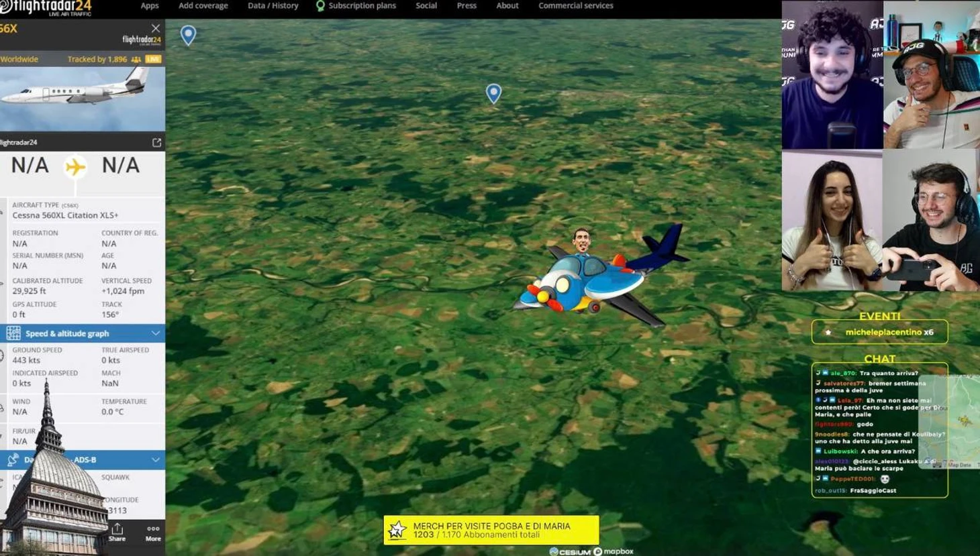
Task: Click the Share button
Action: tap(117, 533)
